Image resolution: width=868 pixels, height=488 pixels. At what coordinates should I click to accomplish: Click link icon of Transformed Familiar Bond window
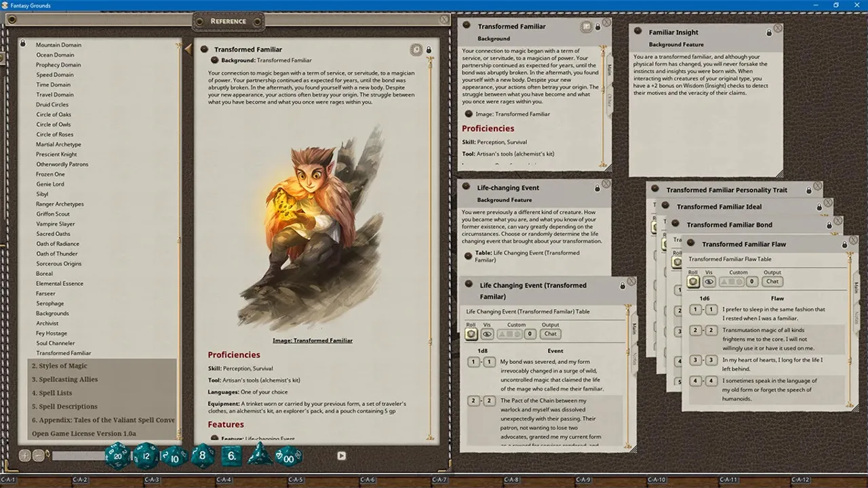[x=675, y=224]
